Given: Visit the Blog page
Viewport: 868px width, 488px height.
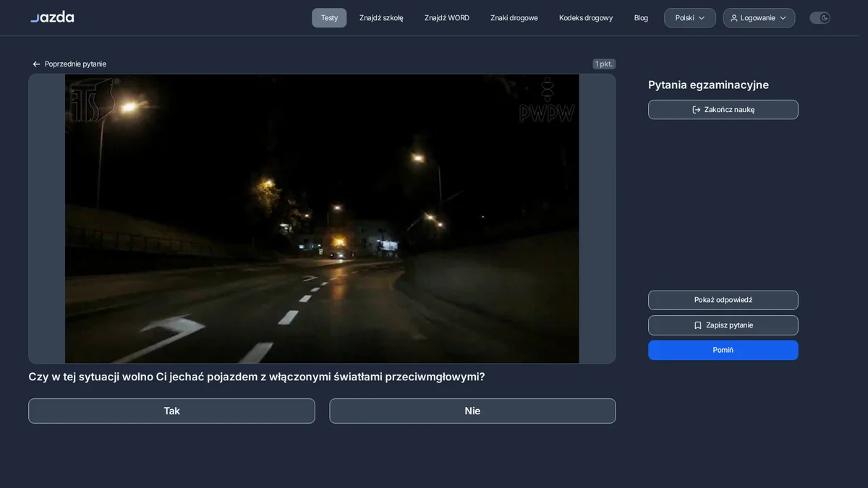Looking at the screenshot, I should [641, 18].
